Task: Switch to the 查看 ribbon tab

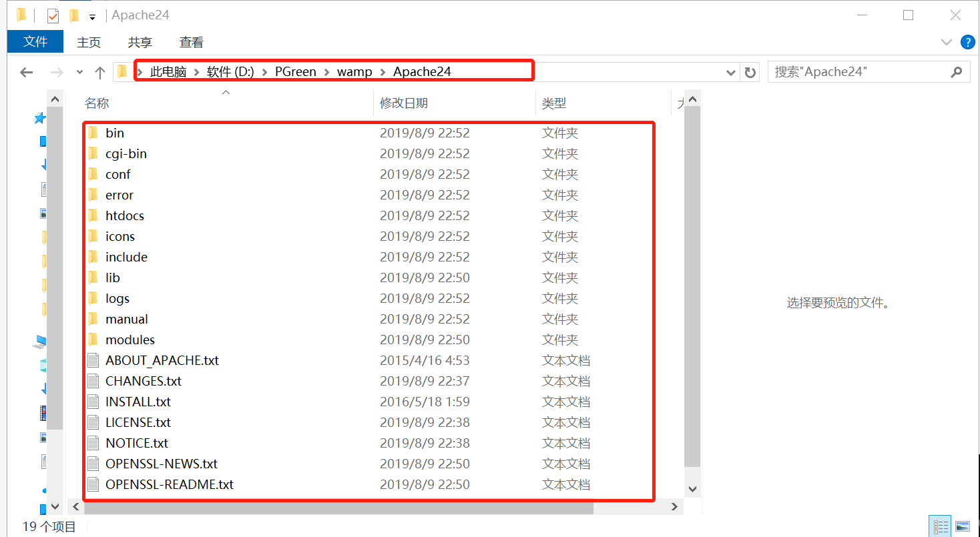Action: pyautogui.click(x=192, y=42)
